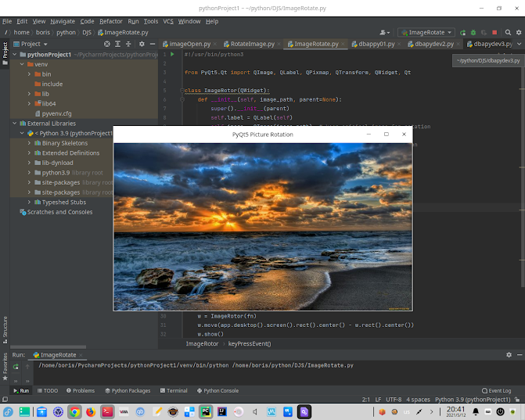Toggle the Structure tool window side tab

point(5,327)
